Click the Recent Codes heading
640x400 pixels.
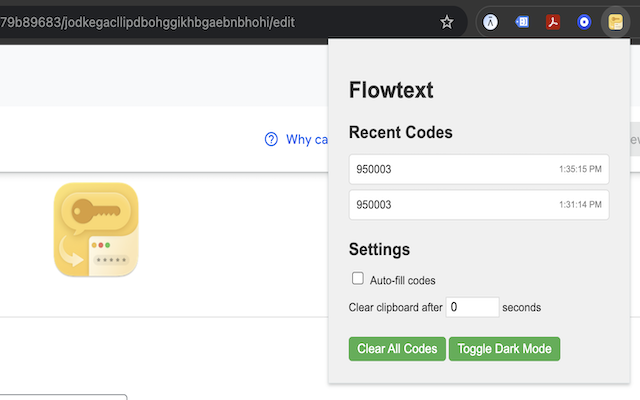[400, 132]
